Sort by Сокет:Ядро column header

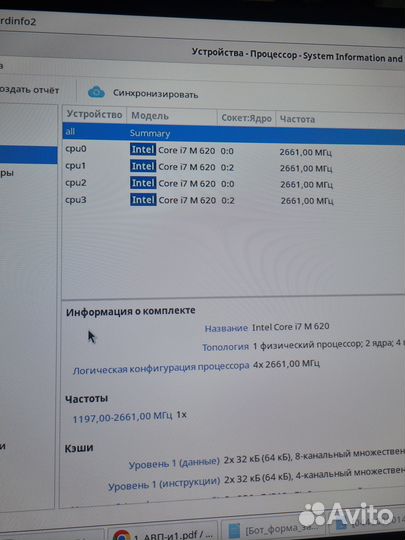click(246, 118)
